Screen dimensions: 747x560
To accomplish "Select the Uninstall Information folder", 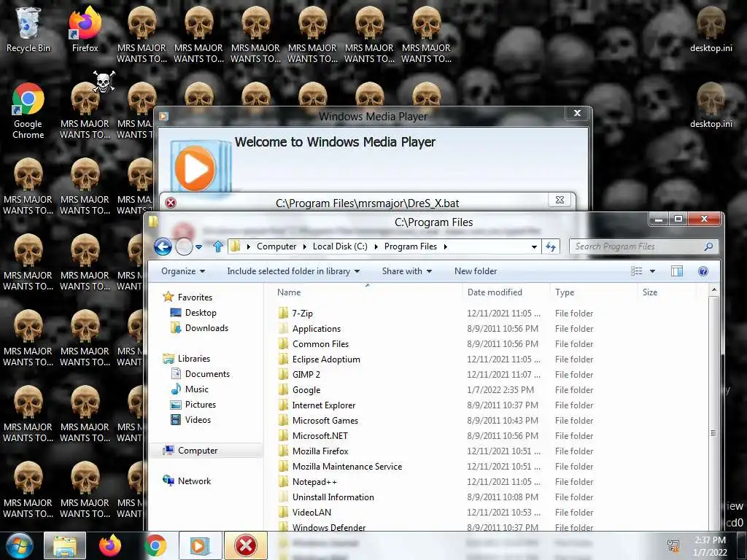I will pyautogui.click(x=326, y=497).
